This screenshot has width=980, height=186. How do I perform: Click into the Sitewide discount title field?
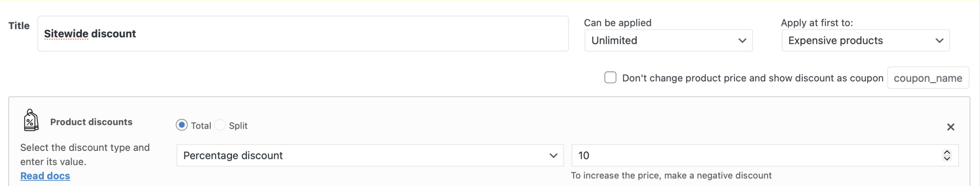[302, 34]
